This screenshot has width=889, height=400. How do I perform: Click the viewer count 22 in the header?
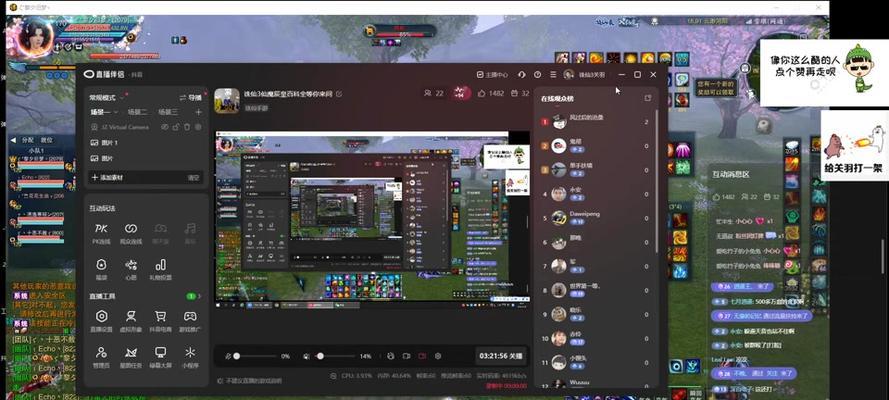[x=434, y=93]
